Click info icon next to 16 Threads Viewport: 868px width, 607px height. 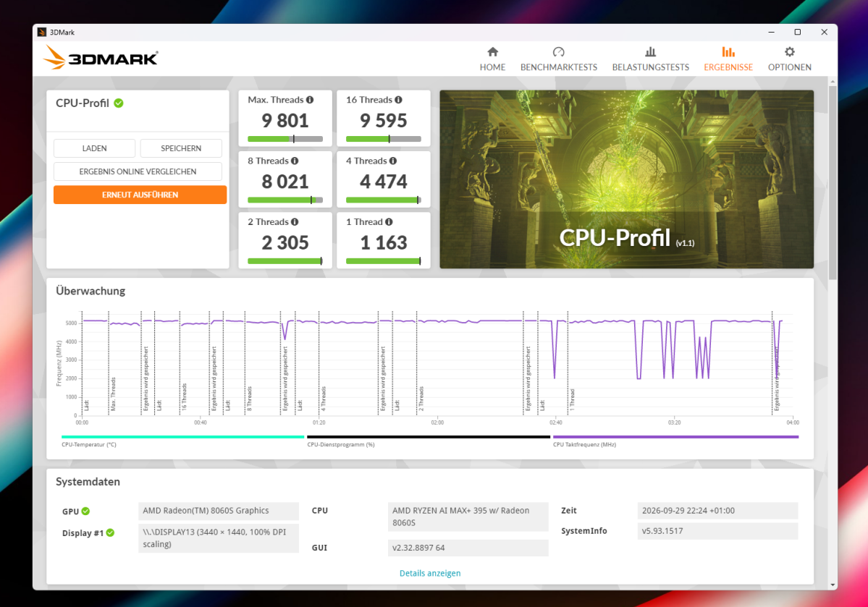point(399,100)
